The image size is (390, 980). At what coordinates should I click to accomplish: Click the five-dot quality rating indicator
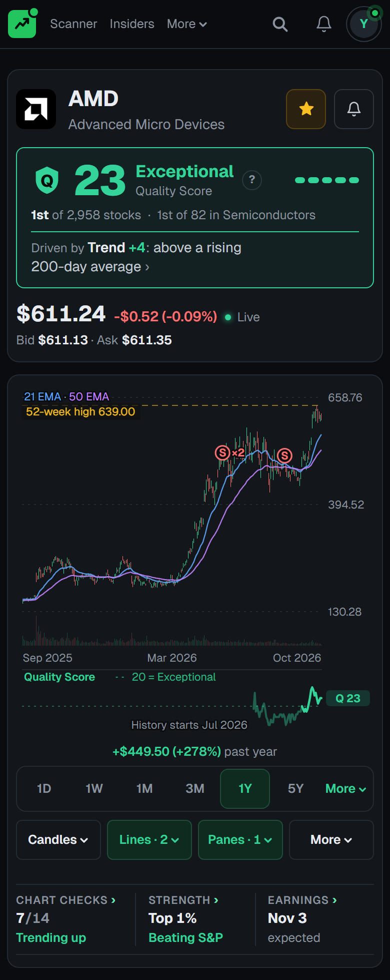(x=327, y=180)
